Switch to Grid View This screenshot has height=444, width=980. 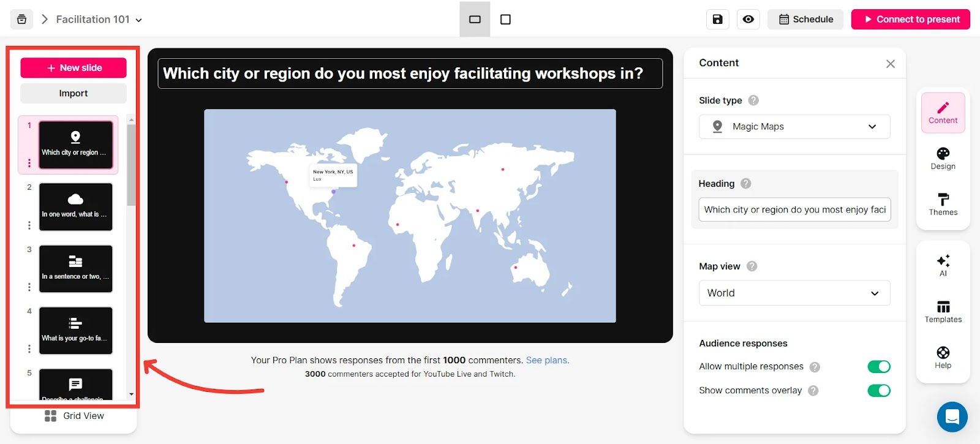coord(74,416)
